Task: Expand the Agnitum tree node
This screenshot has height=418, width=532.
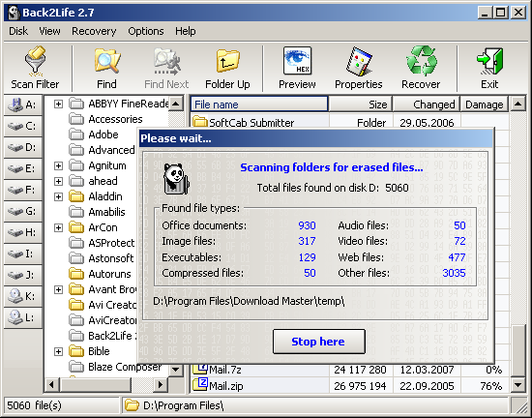Action: point(58,165)
